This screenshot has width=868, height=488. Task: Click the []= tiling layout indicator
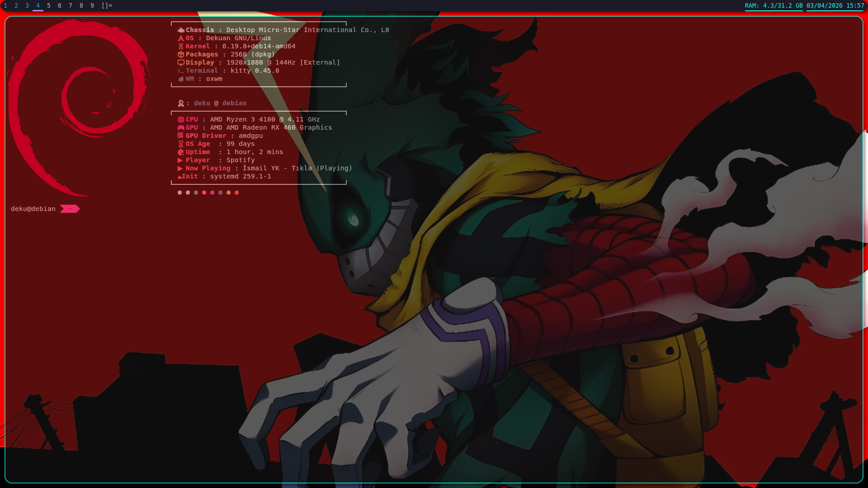(x=107, y=5)
